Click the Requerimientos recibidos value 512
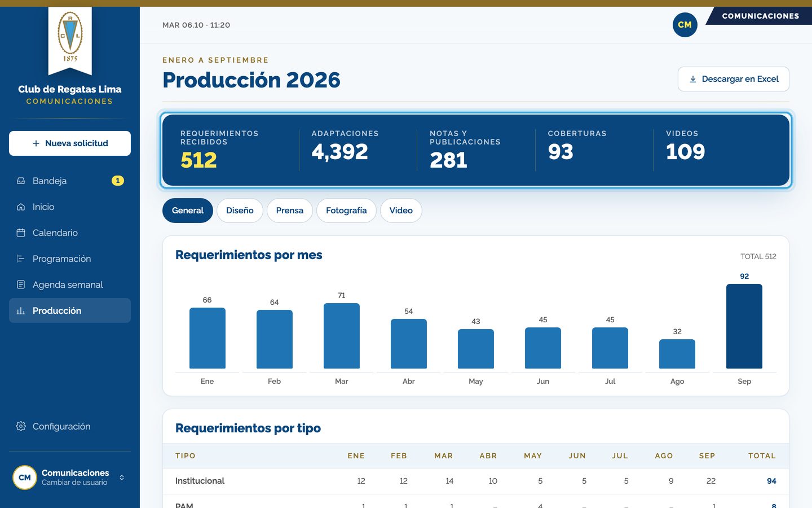The image size is (812, 508). tap(198, 160)
